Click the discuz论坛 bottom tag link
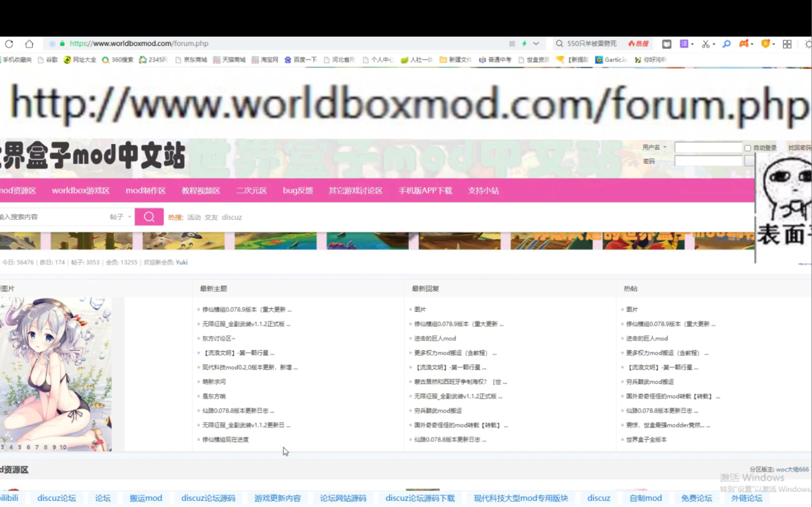The image size is (812, 507). (57, 498)
